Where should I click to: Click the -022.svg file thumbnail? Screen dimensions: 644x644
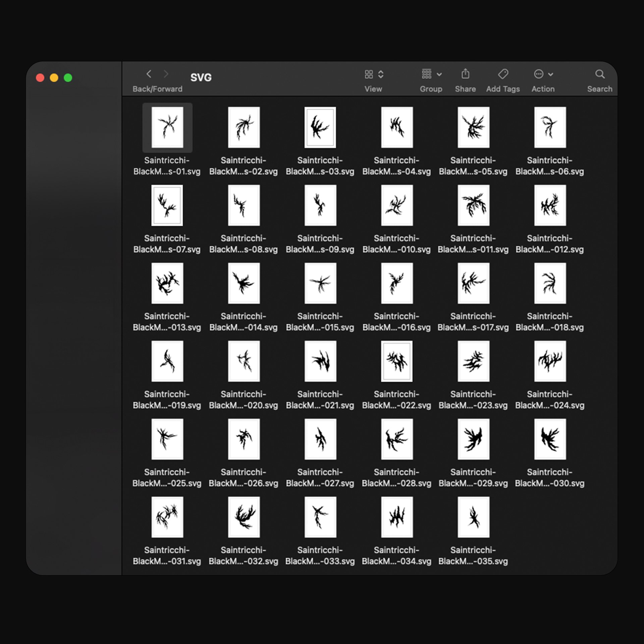397,361
